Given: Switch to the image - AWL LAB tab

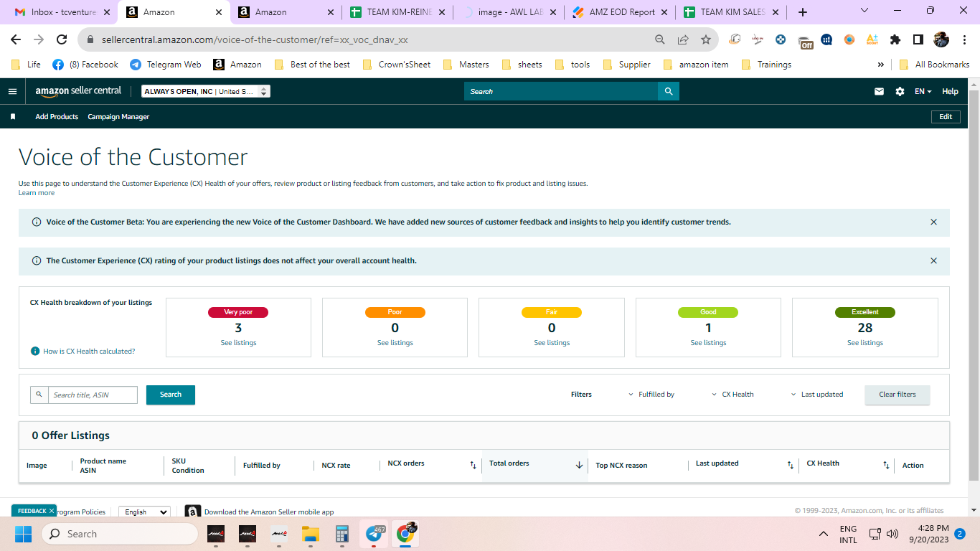Looking at the screenshot, I should (508, 11).
